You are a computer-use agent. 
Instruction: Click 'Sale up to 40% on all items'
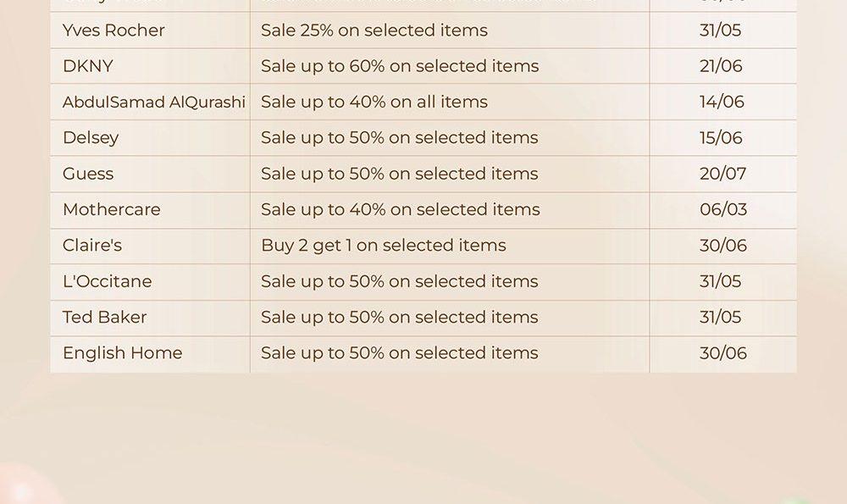pyautogui.click(x=374, y=102)
